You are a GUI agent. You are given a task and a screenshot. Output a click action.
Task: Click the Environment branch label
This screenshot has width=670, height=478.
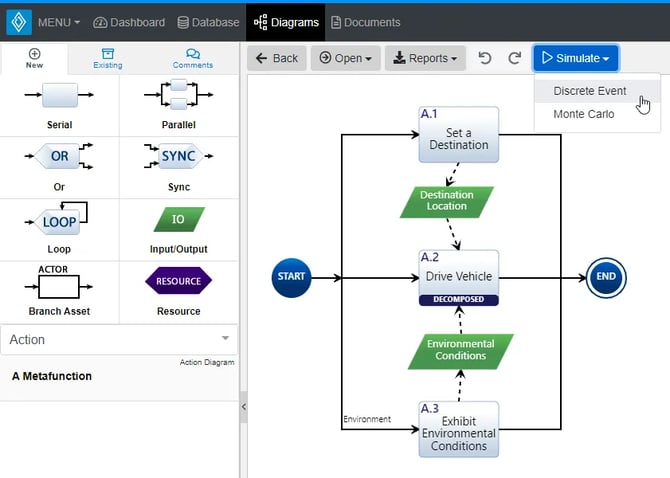(x=367, y=419)
